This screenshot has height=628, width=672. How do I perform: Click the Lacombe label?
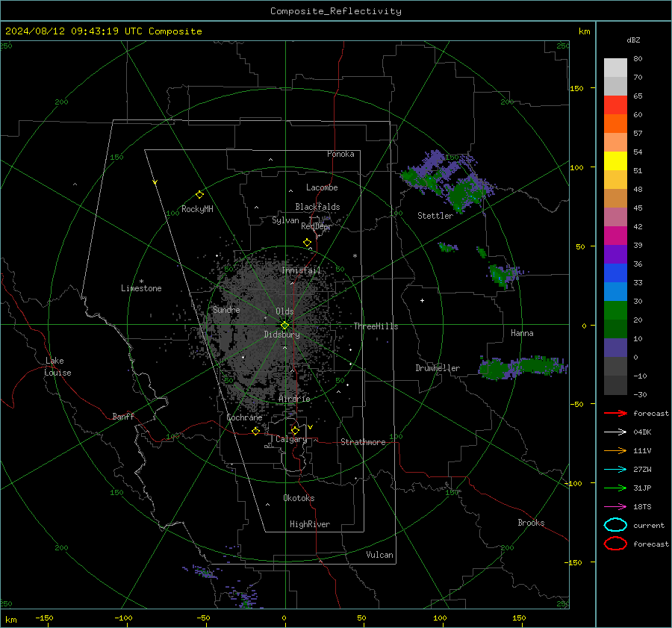(322, 187)
